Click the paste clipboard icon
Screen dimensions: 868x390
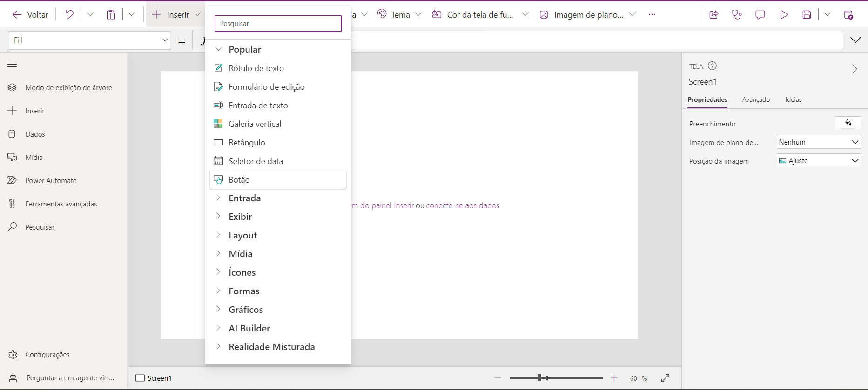tap(111, 14)
